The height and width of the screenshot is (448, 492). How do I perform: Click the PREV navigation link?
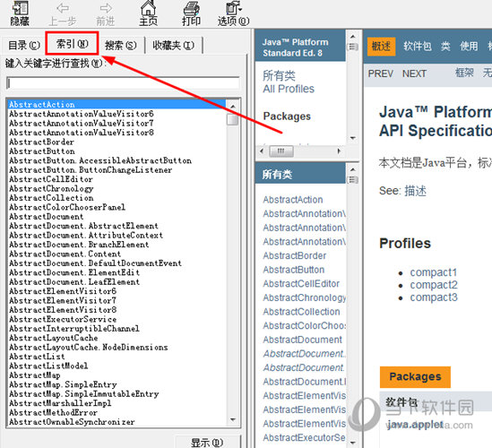pos(380,73)
